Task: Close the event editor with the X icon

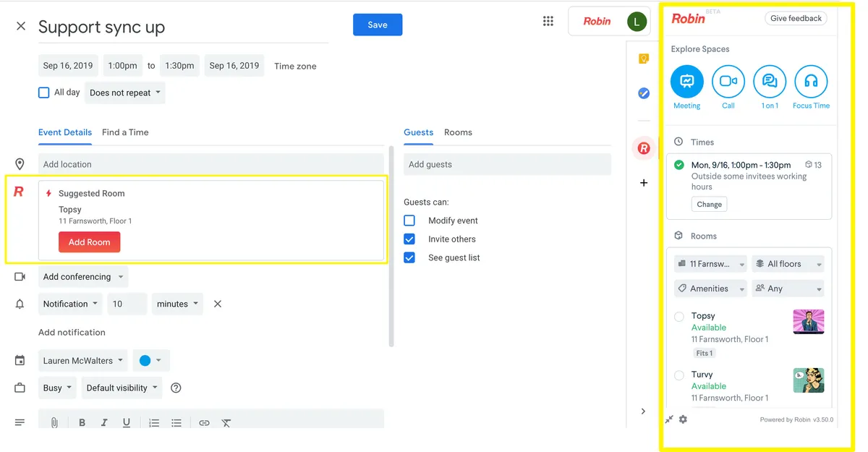Action: tap(21, 26)
